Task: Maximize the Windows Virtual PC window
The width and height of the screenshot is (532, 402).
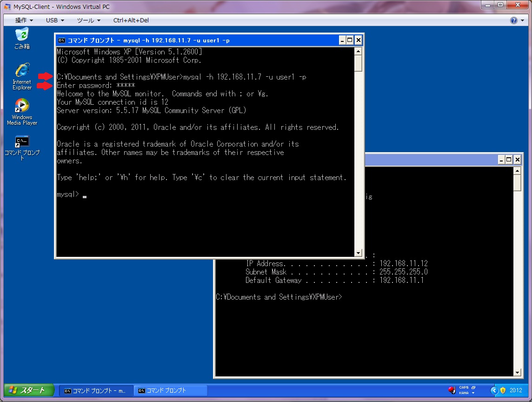Action: click(500, 5)
